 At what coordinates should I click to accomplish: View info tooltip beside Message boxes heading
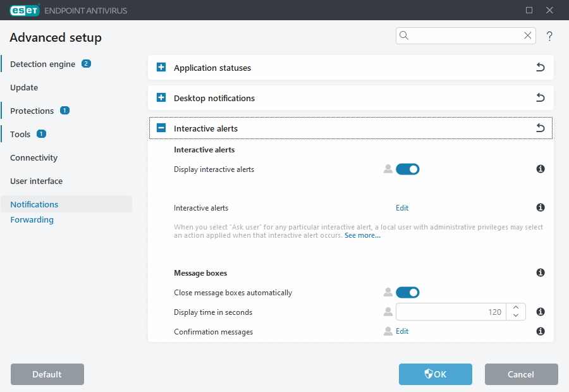tap(541, 273)
